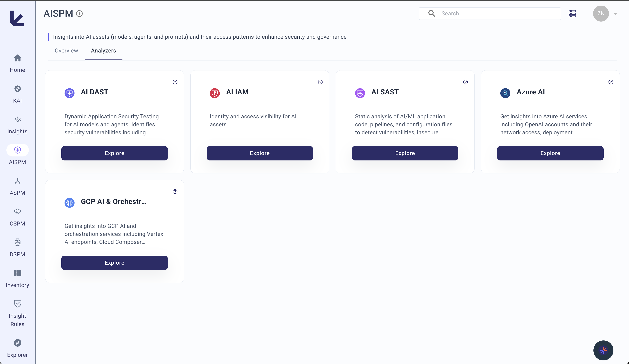Open CSPM cloud icon in sidebar

coord(17,211)
